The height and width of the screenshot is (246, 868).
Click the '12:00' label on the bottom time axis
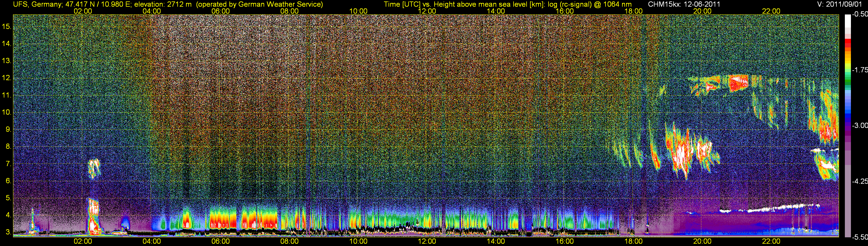tap(427, 241)
